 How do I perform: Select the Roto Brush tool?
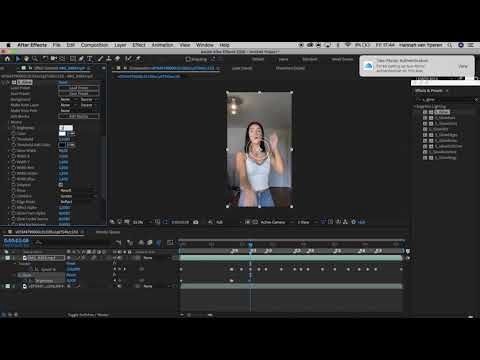(x=128, y=59)
